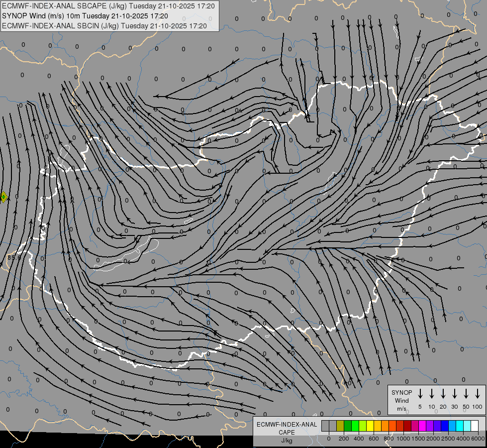Viewport: 487px width, 448px height.
Task: Click the 2000 tick label on the CAPE scale
Action: click(x=433, y=439)
